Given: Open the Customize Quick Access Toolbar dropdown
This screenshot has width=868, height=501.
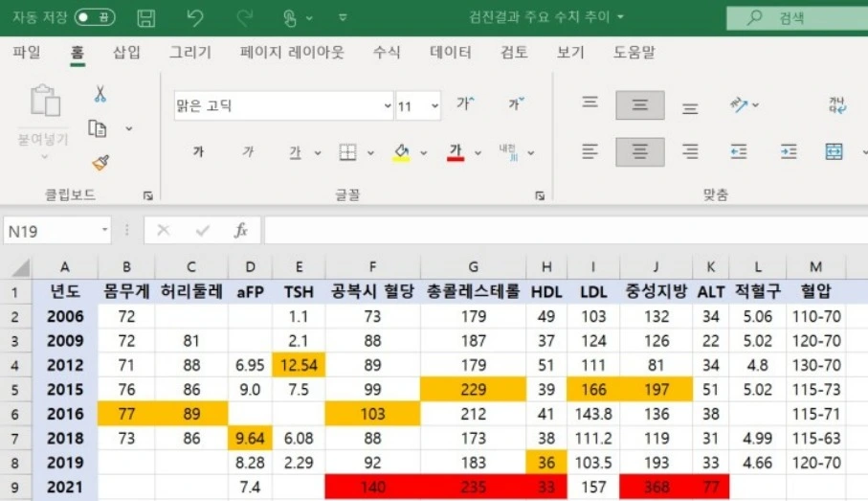Looking at the screenshot, I should 343,18.
